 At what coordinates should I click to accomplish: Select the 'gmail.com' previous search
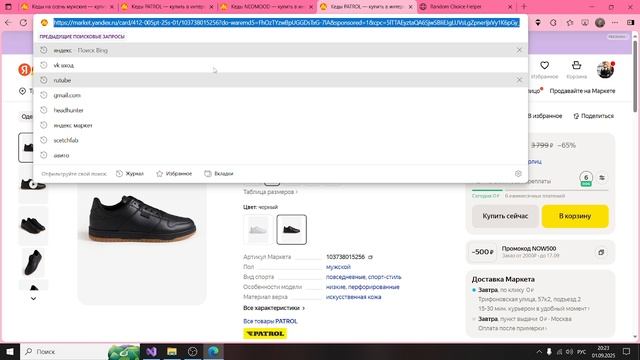280,95
